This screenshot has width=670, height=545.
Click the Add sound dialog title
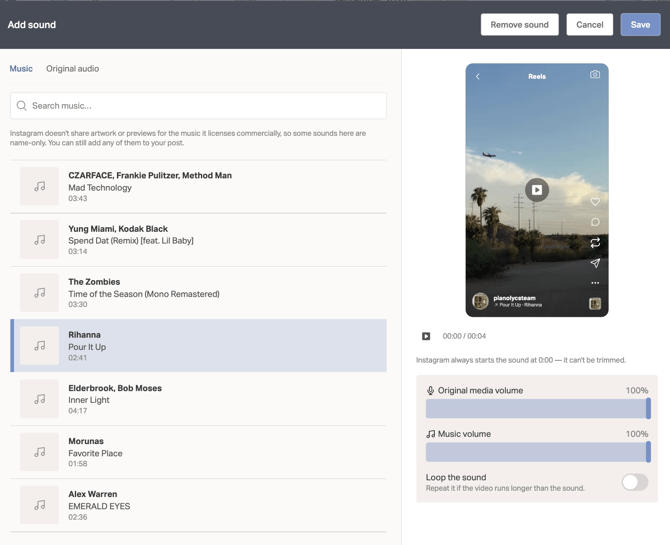32,25
